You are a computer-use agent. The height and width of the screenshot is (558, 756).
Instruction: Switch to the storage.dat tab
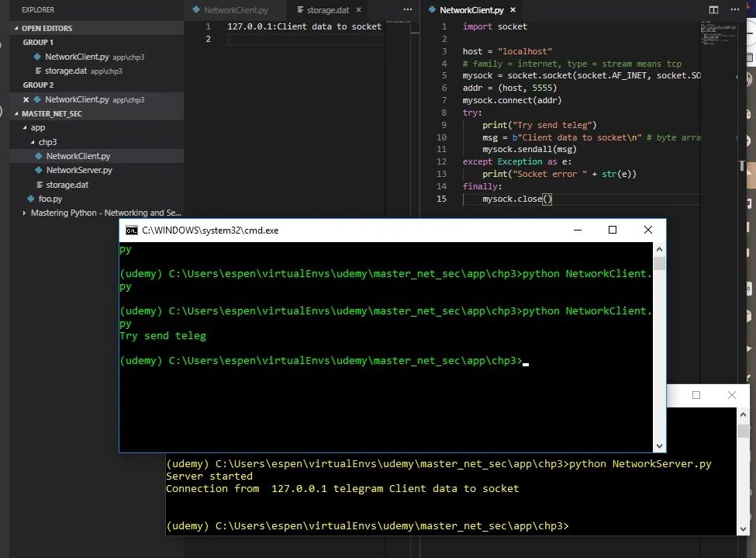[328, 9]
